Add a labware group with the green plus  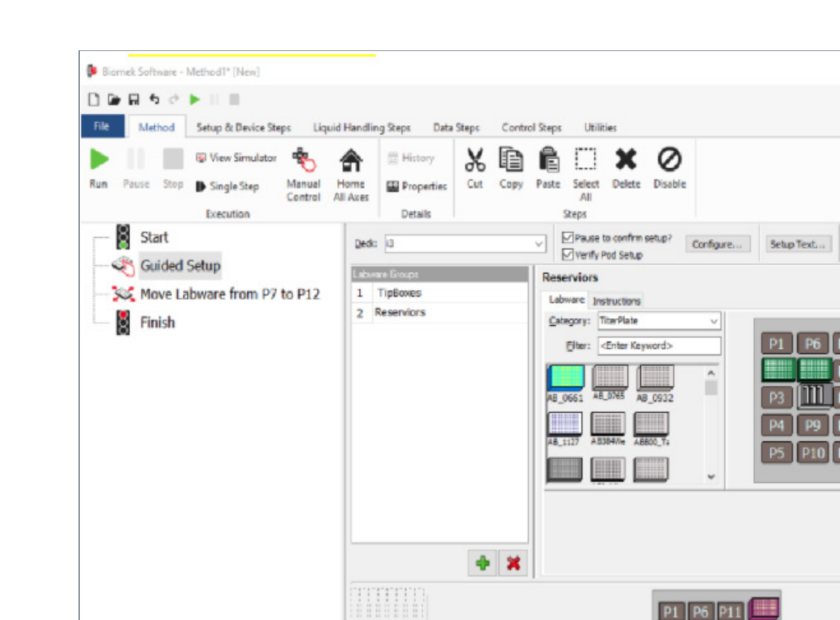pyautogui.click(x=483, y=564)
